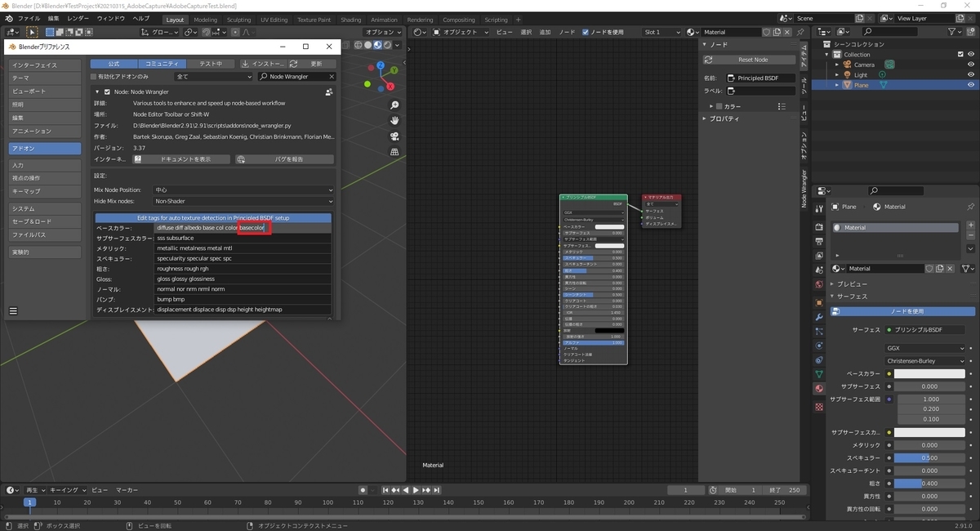Adjust スペキュラー 0.500 slider in properties

click(x=929, y=458)
